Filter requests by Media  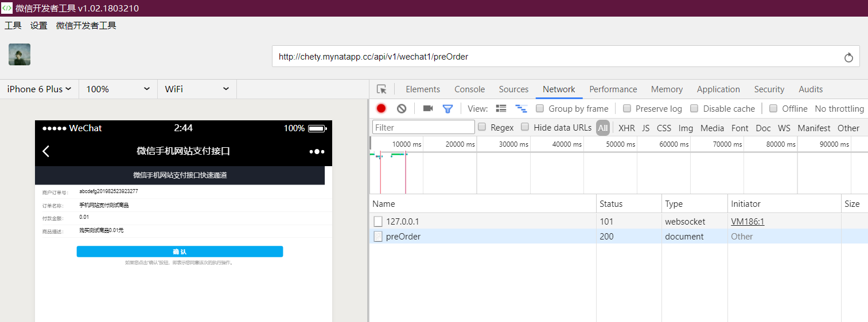coord(712,128)
